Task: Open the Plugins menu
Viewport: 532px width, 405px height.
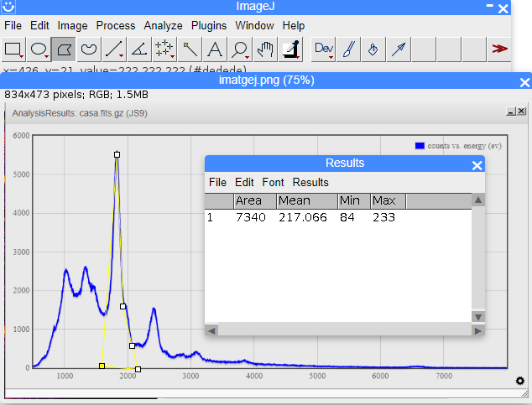Action: 209,26
